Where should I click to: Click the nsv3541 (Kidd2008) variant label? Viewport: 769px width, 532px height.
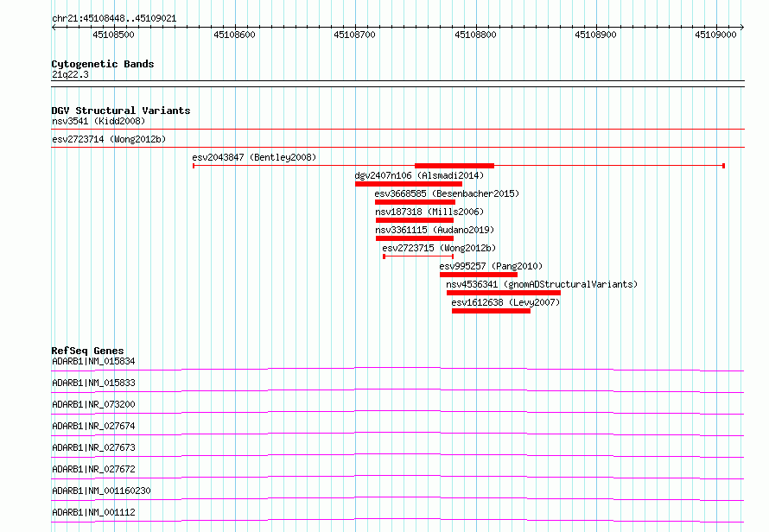99,121
